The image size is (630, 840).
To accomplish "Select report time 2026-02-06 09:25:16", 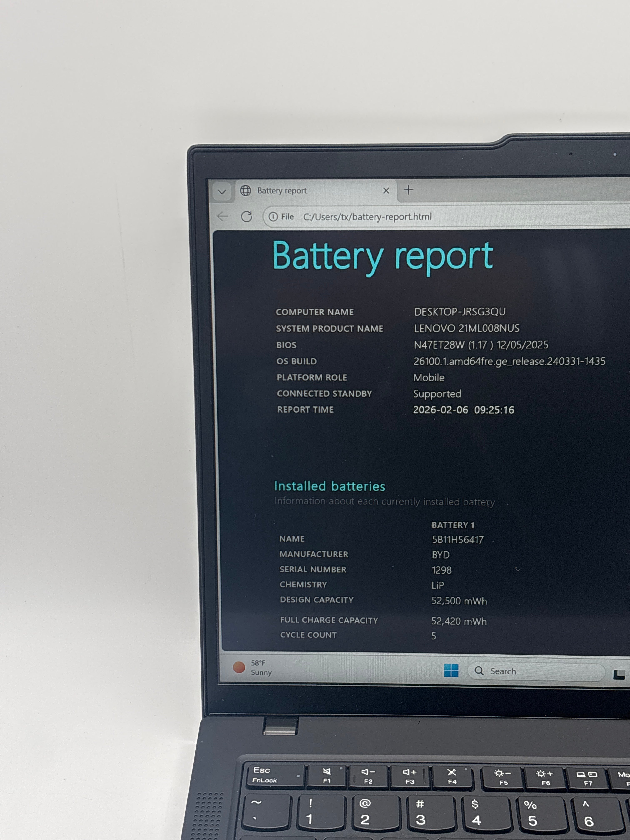I will click(x=463, y=410).
